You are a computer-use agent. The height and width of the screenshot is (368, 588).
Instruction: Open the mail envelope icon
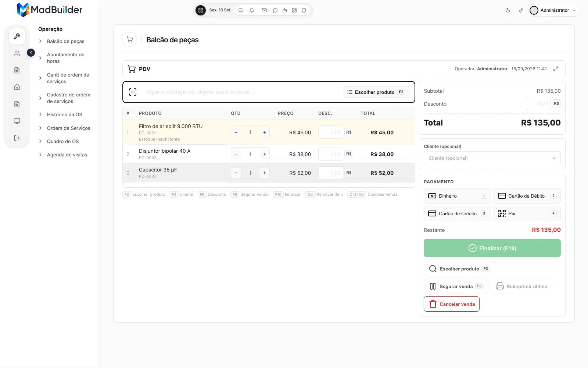pos(264,10)
